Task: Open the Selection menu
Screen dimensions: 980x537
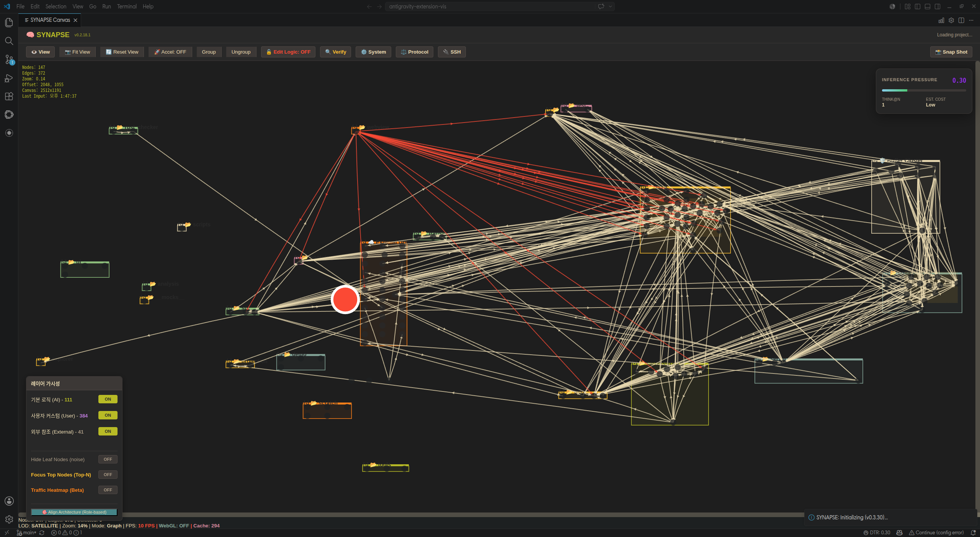Action: [56, 7]
